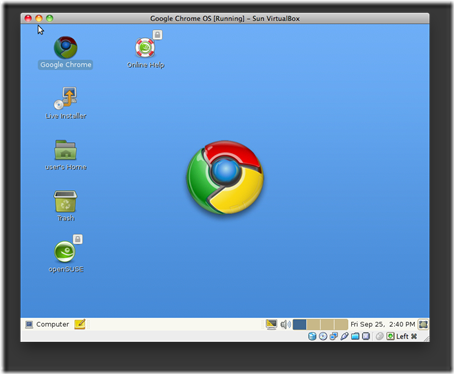Launch the Live Installer desktop icon
This screenshot has width=454, height=374.
coord(66,98)
